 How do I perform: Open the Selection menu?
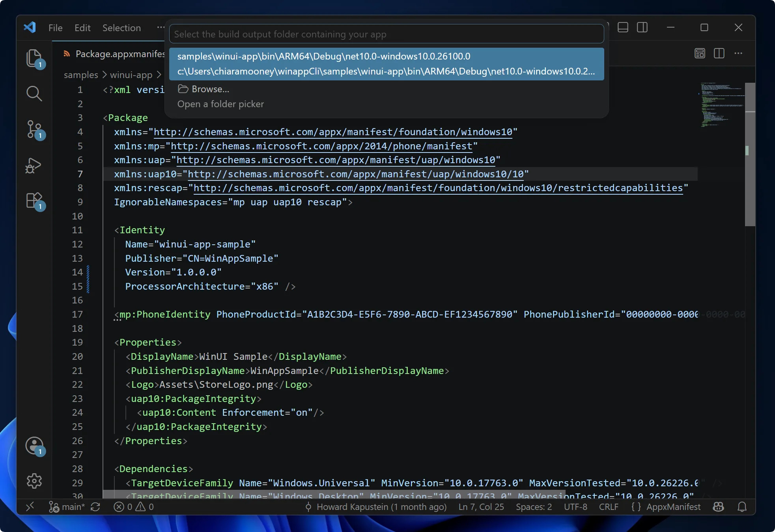point(121,28)
